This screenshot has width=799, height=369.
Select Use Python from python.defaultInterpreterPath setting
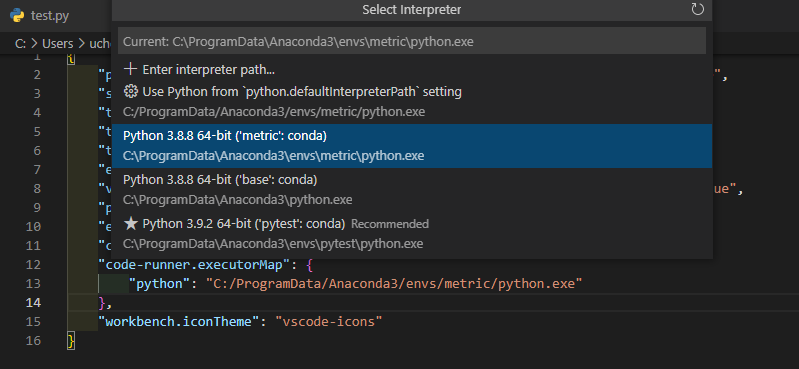tap(412, 102)
